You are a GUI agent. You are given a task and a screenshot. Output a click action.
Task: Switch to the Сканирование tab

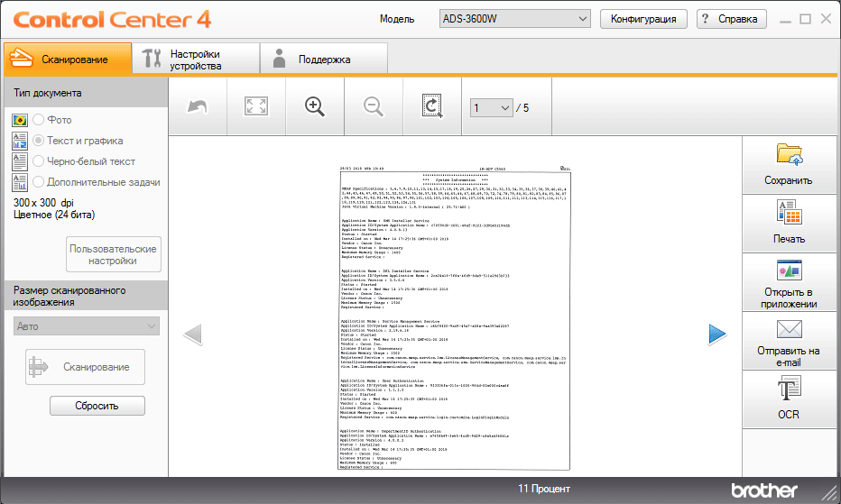click(x=68, y=60)
